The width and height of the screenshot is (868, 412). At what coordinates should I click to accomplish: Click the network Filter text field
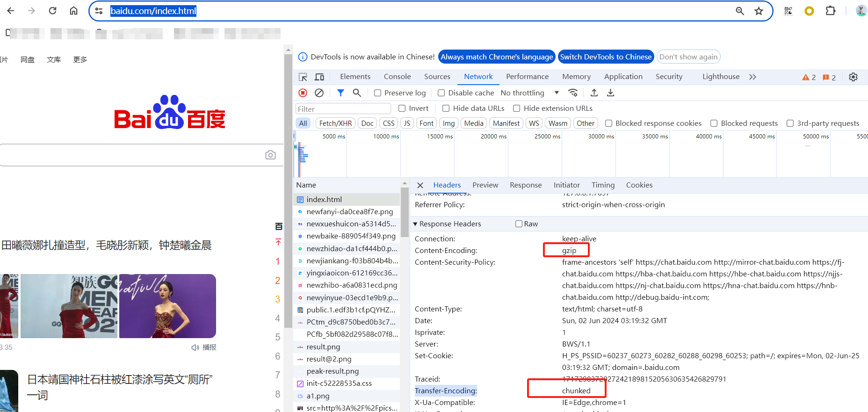pos(343,109)
